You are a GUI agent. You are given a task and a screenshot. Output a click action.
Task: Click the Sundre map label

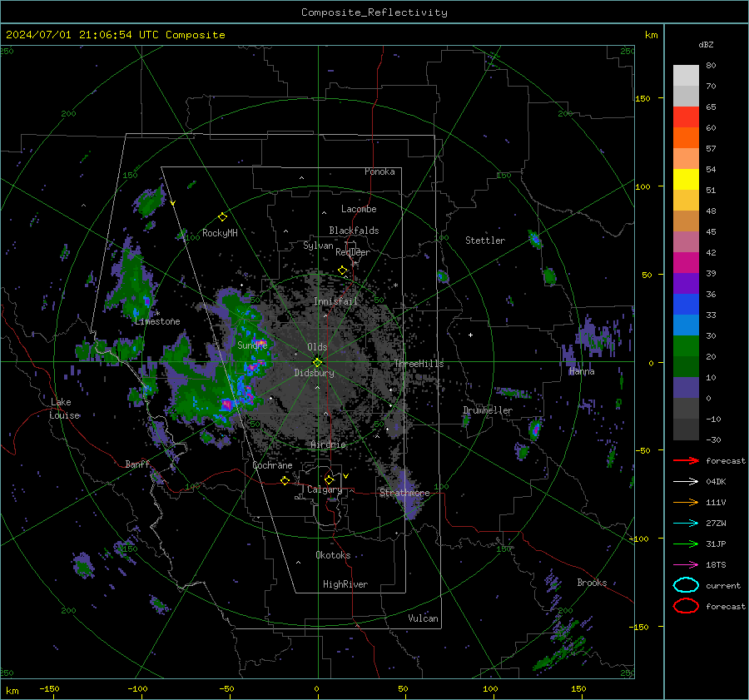click(x=252, y=345)
